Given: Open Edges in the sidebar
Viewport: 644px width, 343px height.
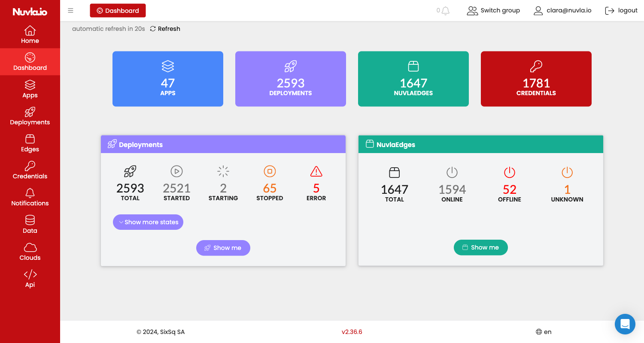Looking at the screenshot, I should tap(30, 143).
